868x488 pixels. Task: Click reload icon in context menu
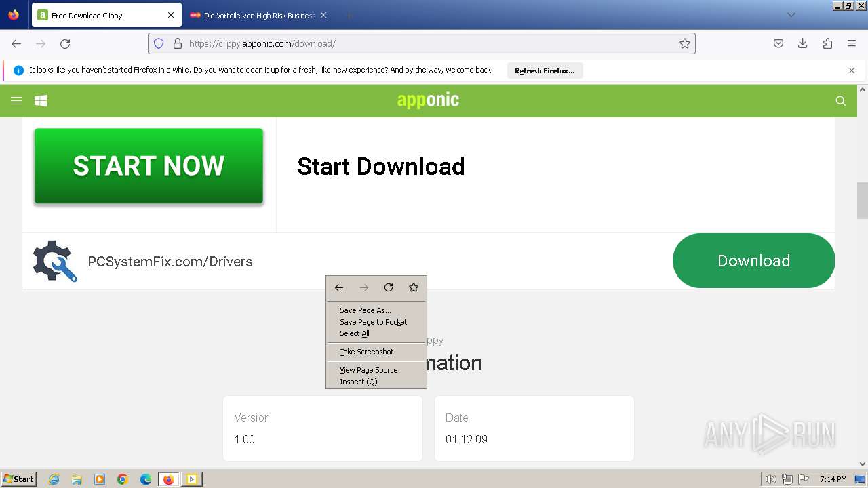tap(389, 288)
